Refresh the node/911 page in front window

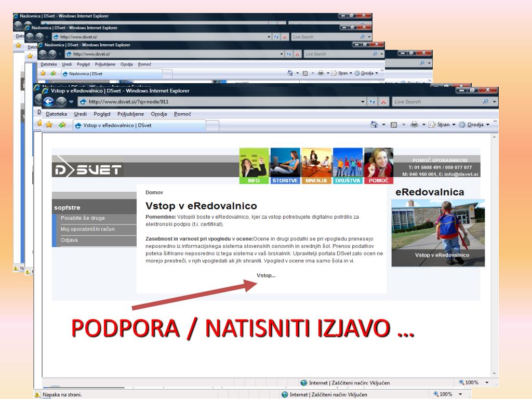click(x=373, y=102)
